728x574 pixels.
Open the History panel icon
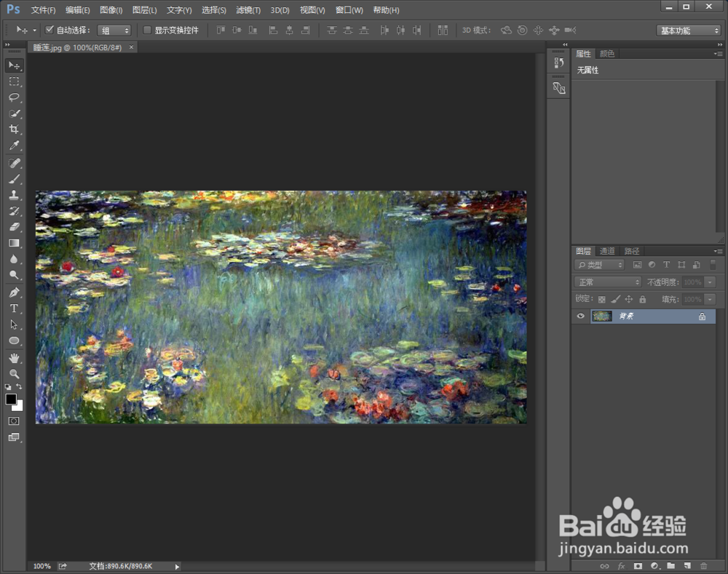(558, 63)
